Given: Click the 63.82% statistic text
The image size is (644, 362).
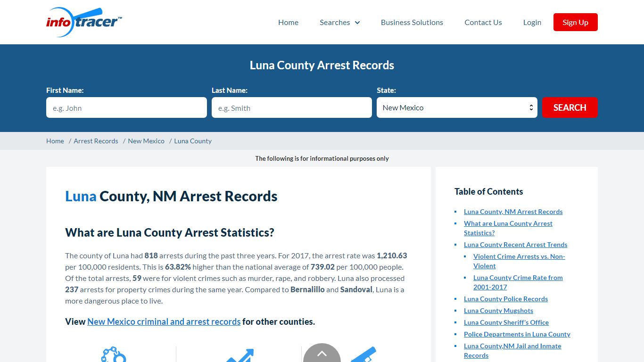Looking at the screenshot, I should click(178, 267).
